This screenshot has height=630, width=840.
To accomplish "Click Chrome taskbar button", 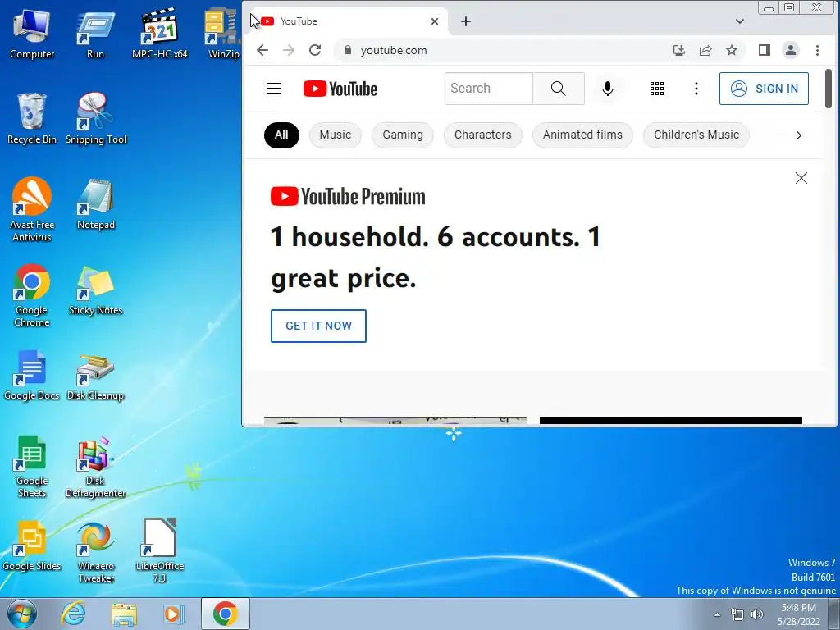I will coord(225,614).
